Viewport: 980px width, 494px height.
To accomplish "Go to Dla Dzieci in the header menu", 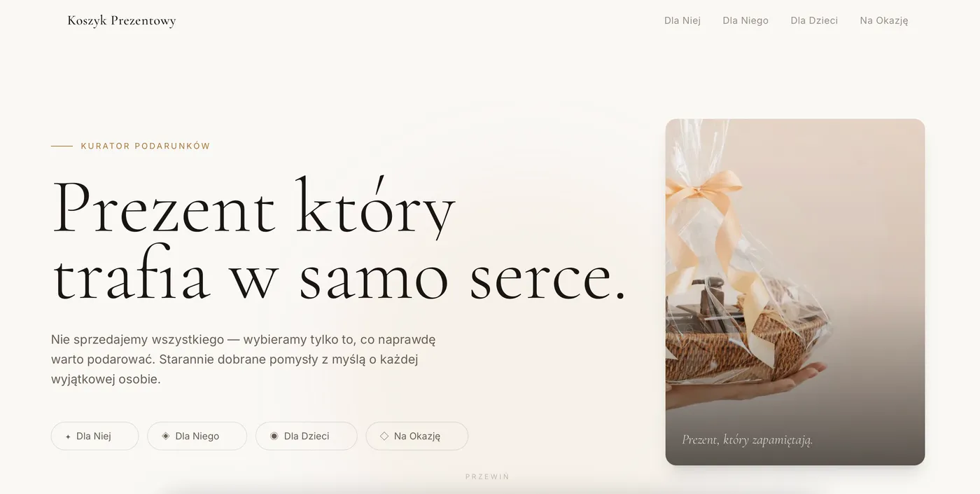I will [x=814, y=20].
